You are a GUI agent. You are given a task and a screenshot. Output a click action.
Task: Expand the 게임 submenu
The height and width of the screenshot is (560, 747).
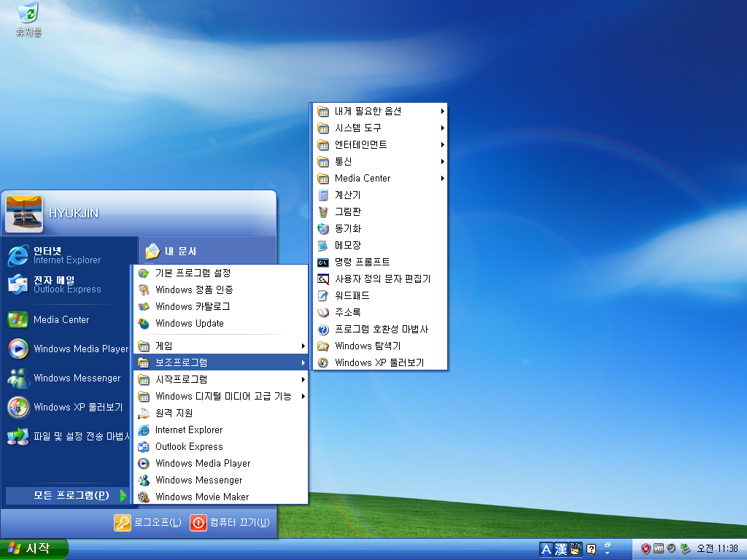pyautogui.click(x=220, y=346)
